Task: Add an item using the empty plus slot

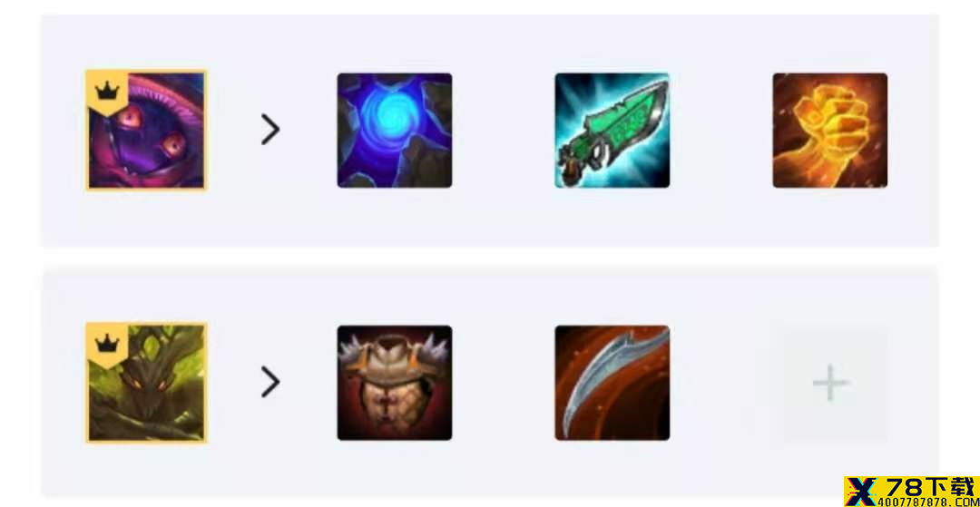Action: pyautogui.click(x=830, y=382)
